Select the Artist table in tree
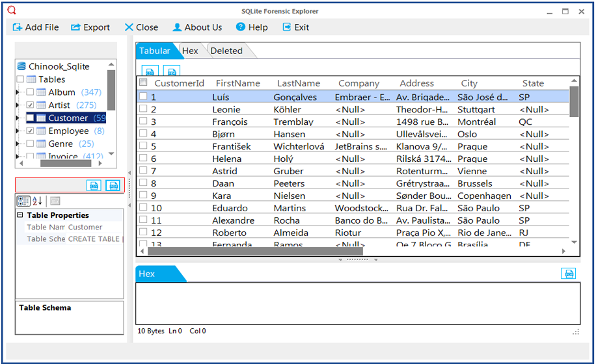The width and height of the screenshot is (596, 364). pyautogui.click(x=59, y=105)
